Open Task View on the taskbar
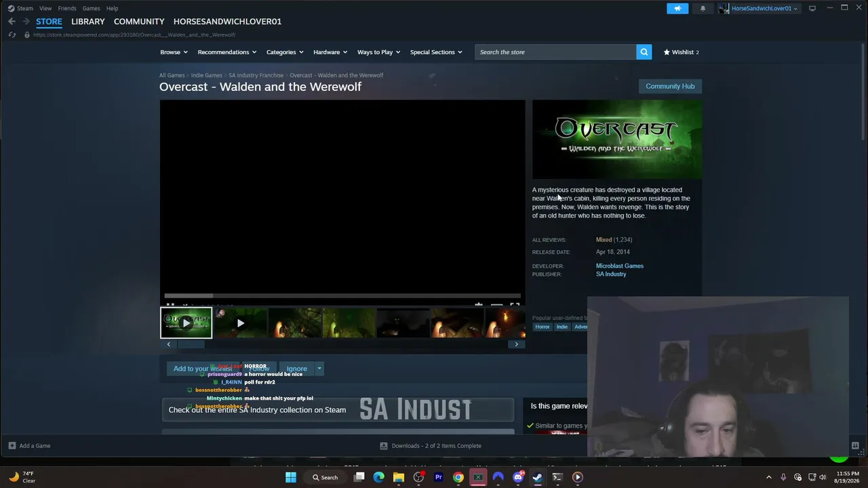 point(359,477)
